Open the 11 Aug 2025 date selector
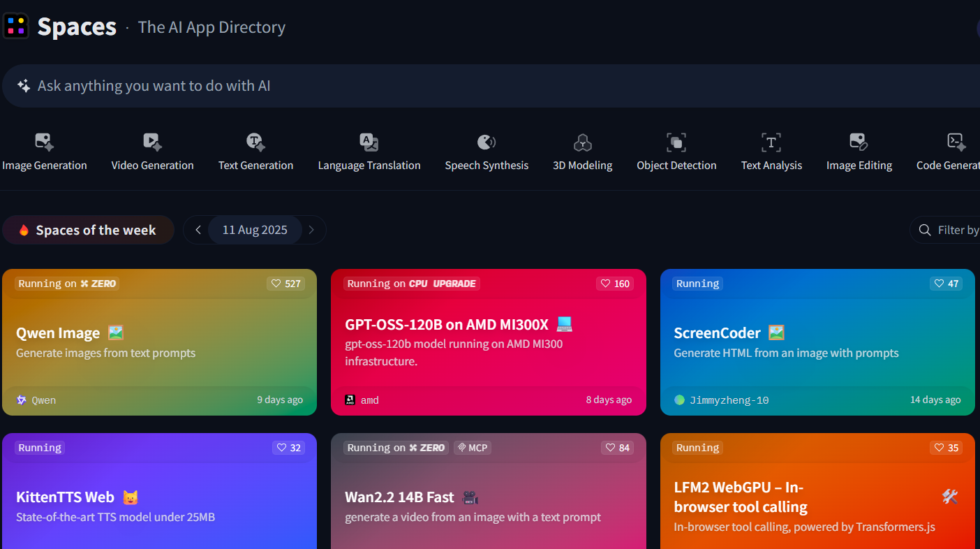 click(x=255, y=230)
